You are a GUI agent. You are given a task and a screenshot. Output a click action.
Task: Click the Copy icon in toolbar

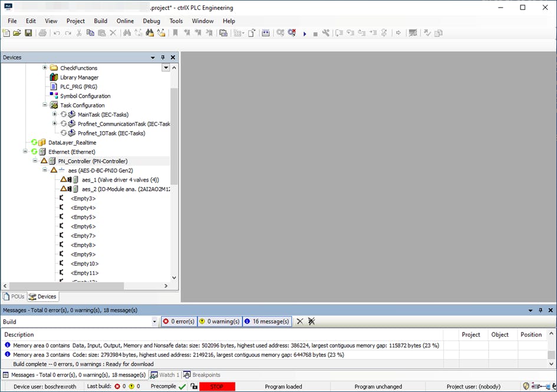[x=90, y=33]
